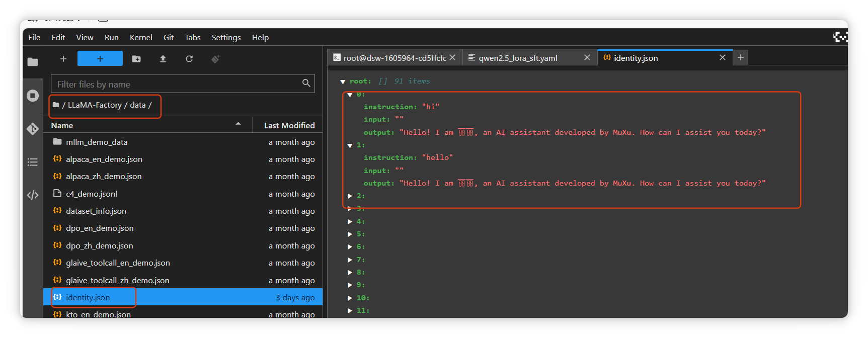Open the File menu
868x338 pixels.
coord(34,37)
